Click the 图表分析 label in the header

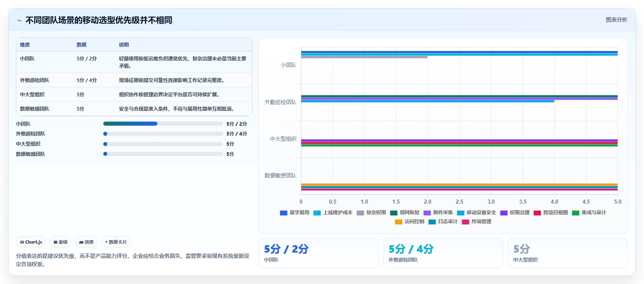click(616, 20)
